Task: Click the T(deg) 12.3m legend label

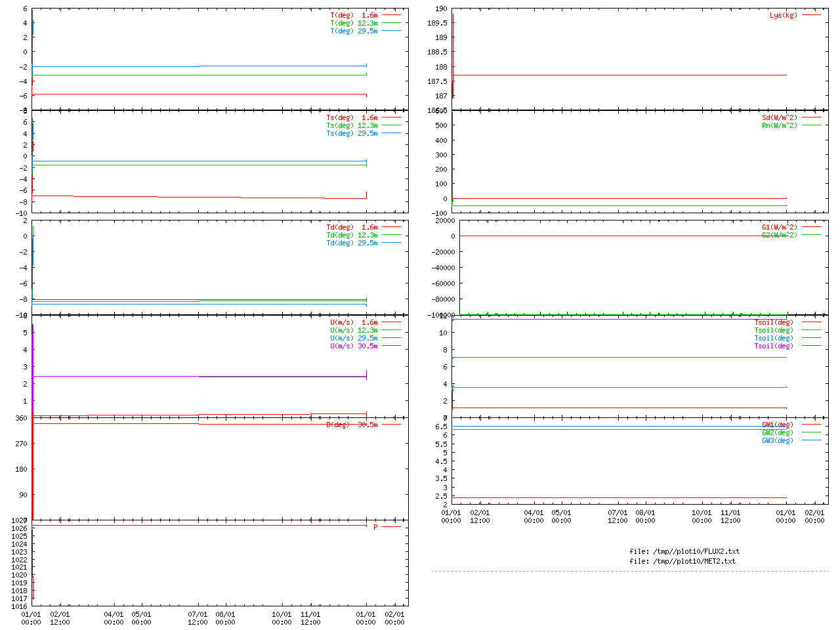Action: [x=354, y=23]
